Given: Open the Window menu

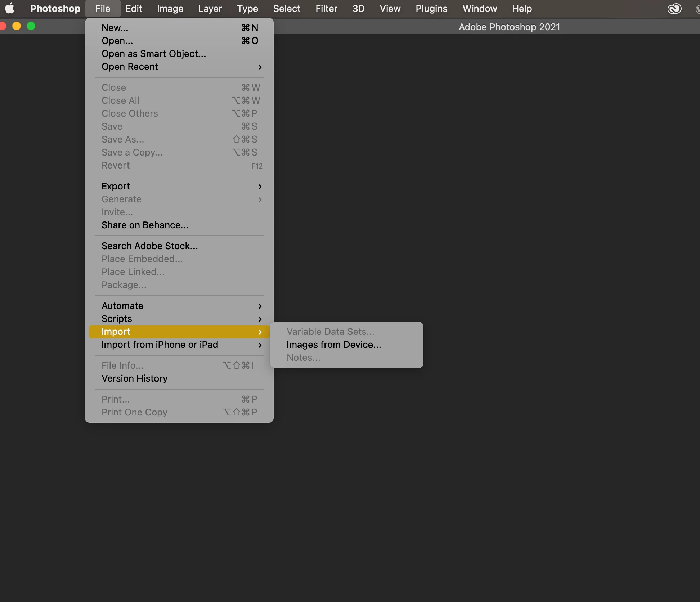Looking at the screenshot, I should pyautogui.click(x=480, y=8).
